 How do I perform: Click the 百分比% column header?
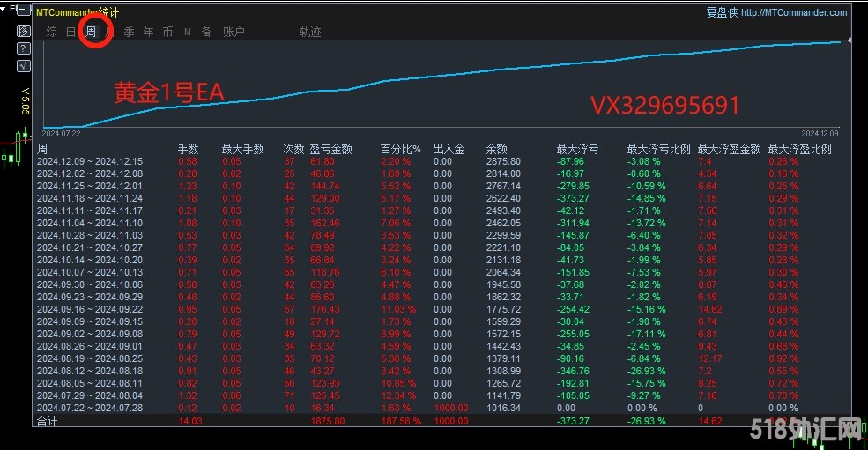pos(400,149)
